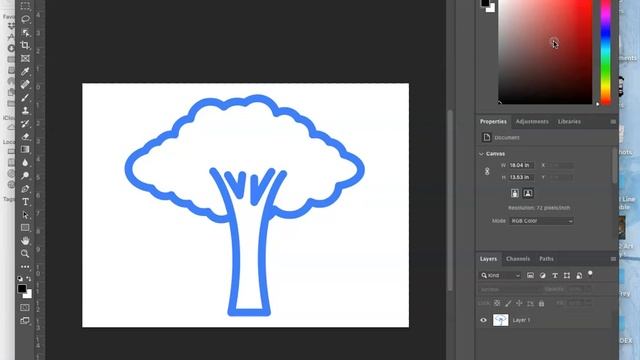Select the Path Selection tool

pyautogui.click(x=25, y=215)
